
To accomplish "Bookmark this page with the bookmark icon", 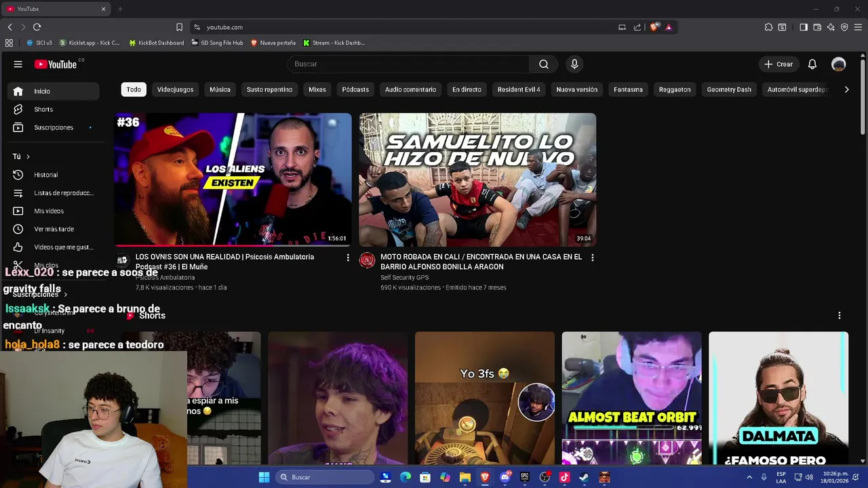I will 179,27.
